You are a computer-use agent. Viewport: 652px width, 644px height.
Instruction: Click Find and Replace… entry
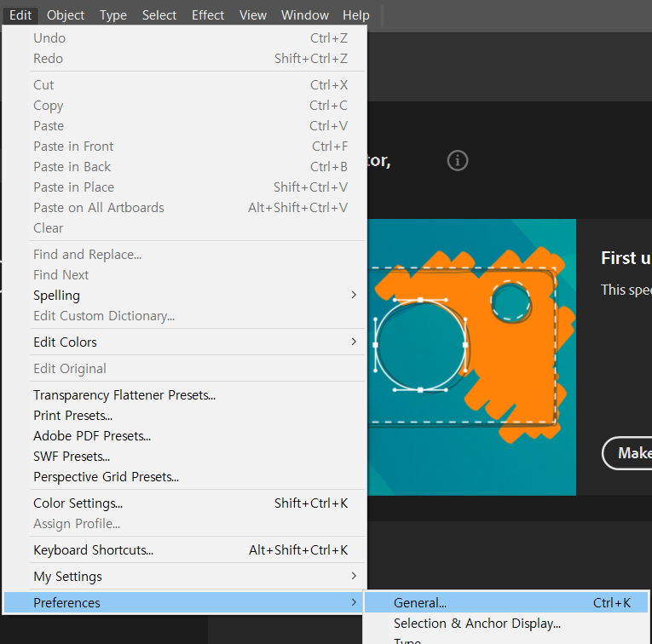tap(185, 255)
